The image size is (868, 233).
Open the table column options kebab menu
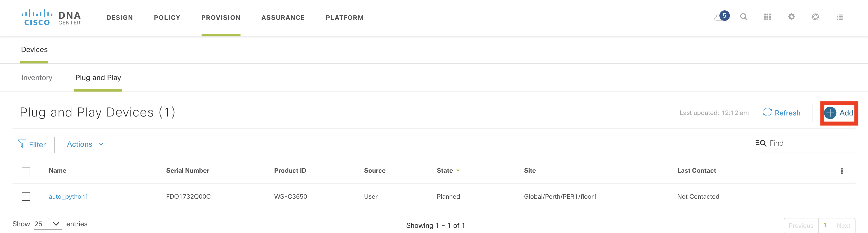842,171
